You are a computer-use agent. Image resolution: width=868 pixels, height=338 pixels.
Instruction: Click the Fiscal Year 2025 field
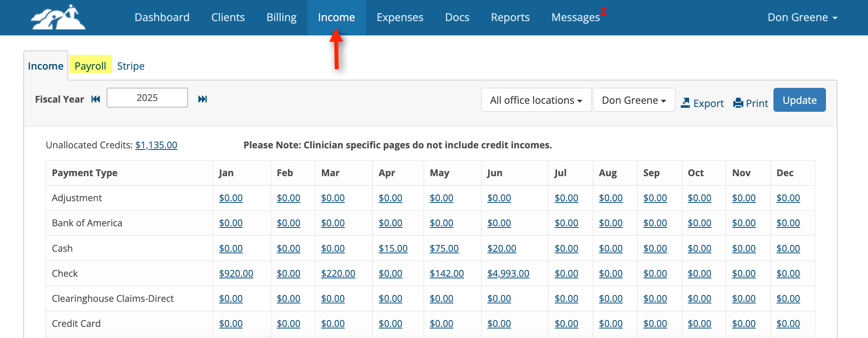[147, 98]
